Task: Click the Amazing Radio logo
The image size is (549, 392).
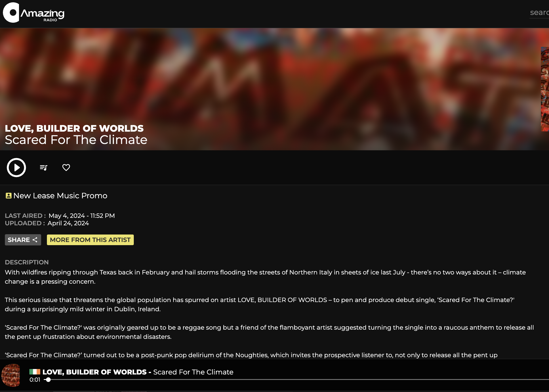Action: click(x=34, y=13)
